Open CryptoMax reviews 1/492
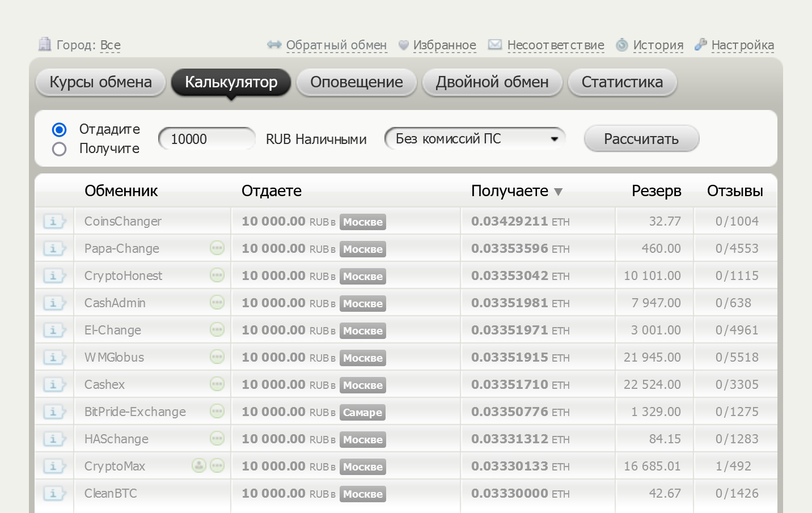Image resolution: width=812 pixels, height=513 pixels. [x=733, y=466]
